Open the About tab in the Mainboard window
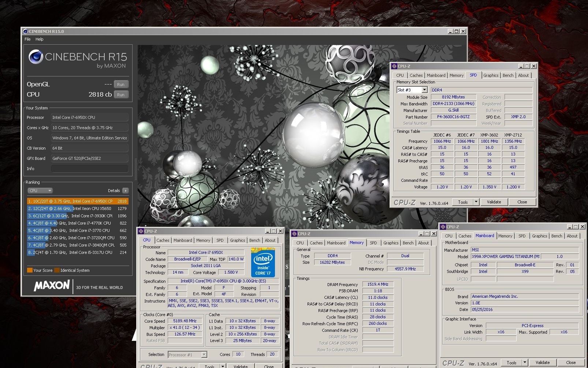This screenshot has height=368, width=588. 572,236
